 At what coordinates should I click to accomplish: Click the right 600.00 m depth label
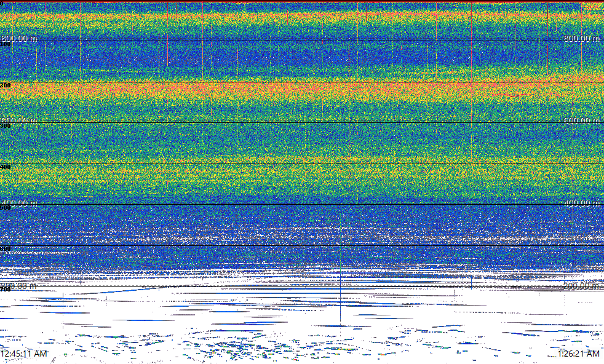(x=582, y=121)
